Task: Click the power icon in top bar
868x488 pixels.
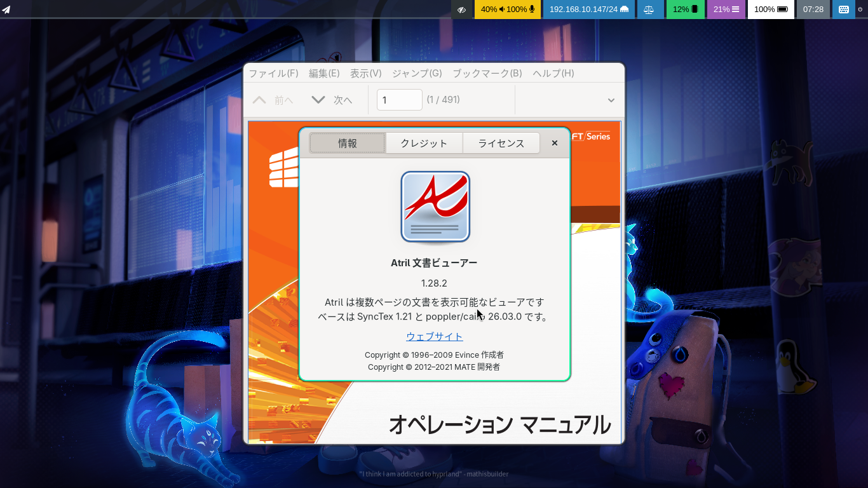Action: (862, 10)
